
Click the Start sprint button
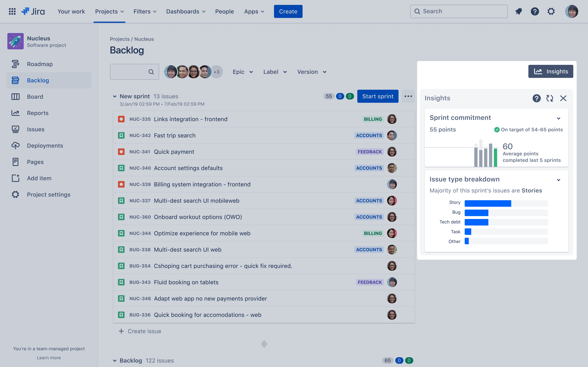click(377, 96)
